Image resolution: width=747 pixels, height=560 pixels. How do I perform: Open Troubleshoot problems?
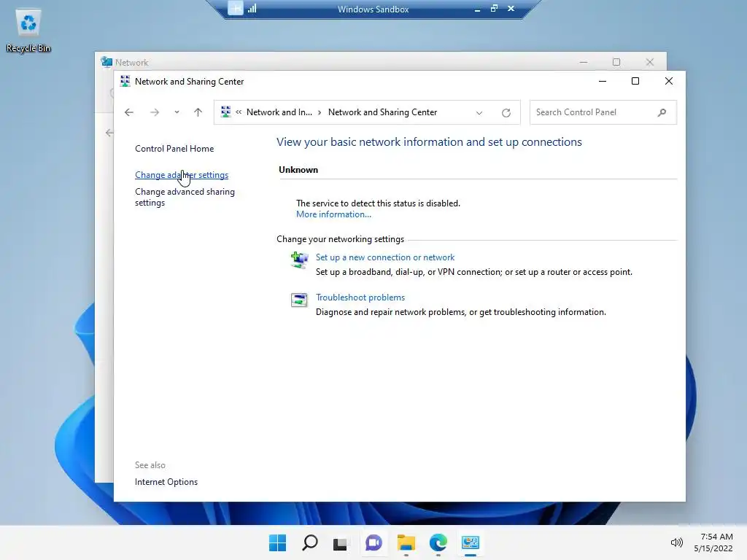(x=360, y=297)
